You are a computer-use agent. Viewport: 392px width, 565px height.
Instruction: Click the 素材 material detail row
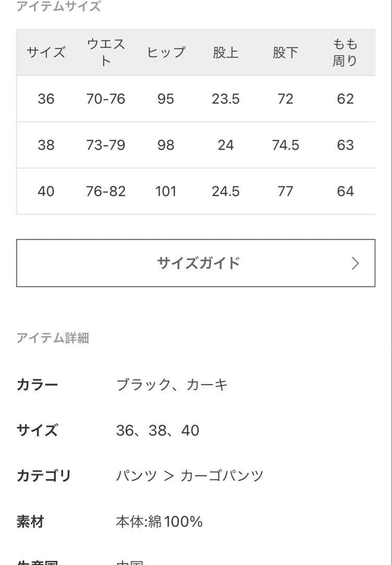coord(32,521)
